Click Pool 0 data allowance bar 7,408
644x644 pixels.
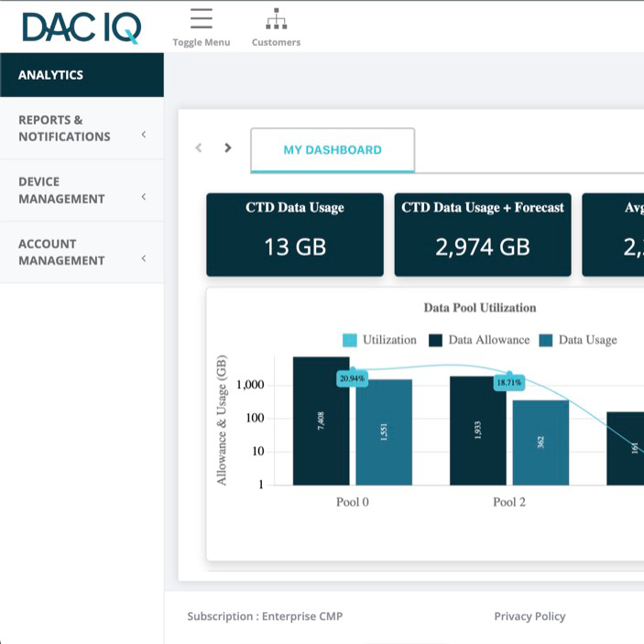point(322,421)
